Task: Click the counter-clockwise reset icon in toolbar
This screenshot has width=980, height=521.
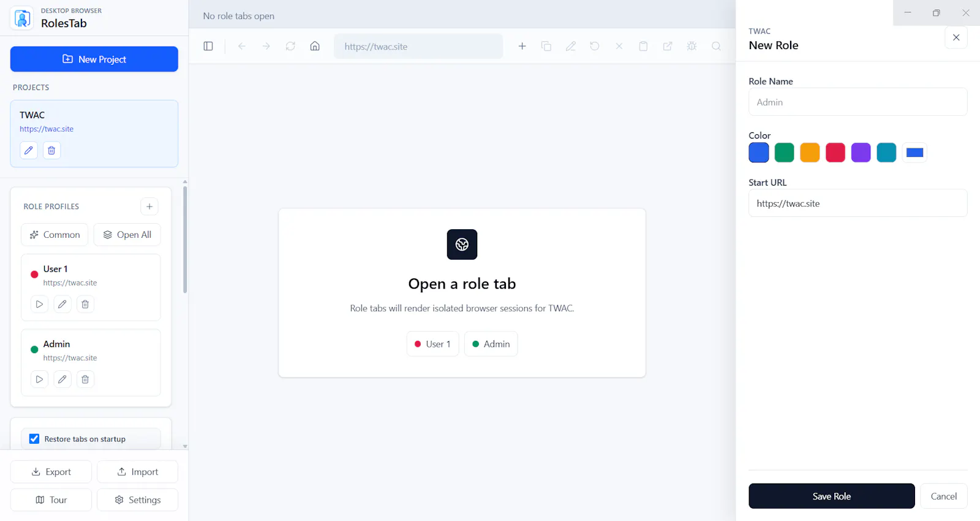Action: point(595,46)
